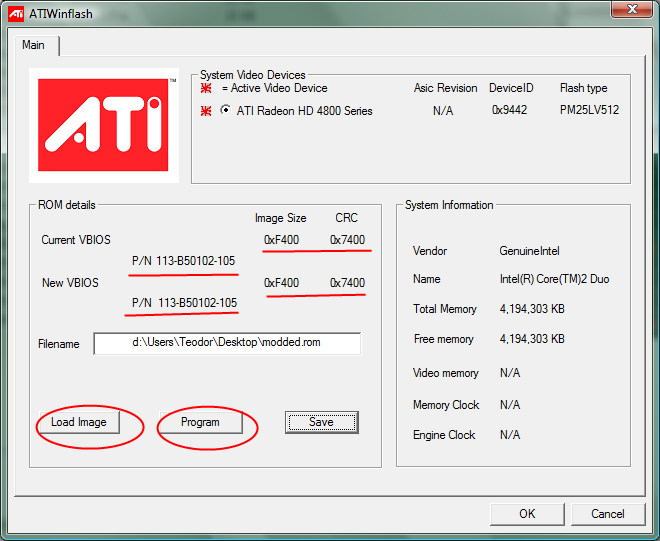Click the Current VBIOS label
660x541 pixels.
point(76,240)
